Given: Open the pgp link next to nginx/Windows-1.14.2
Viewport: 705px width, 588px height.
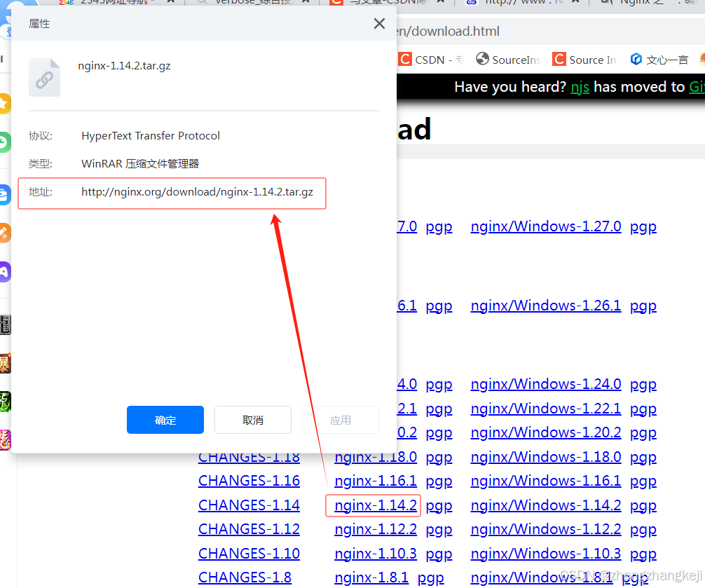Looking at the screenshot, I should (643, 506).
